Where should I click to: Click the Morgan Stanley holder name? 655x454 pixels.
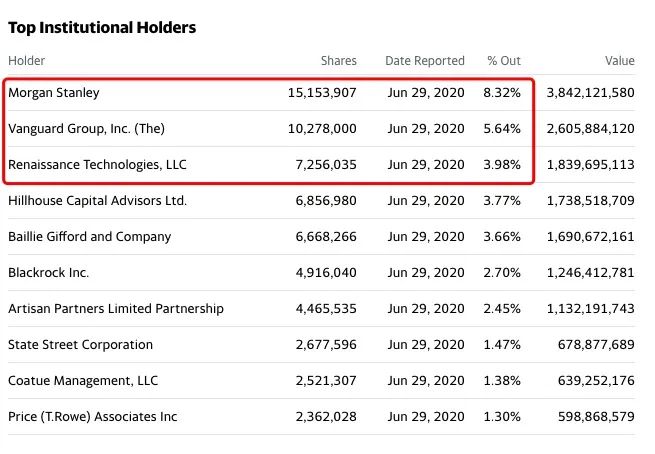click(x=54, y=93)
